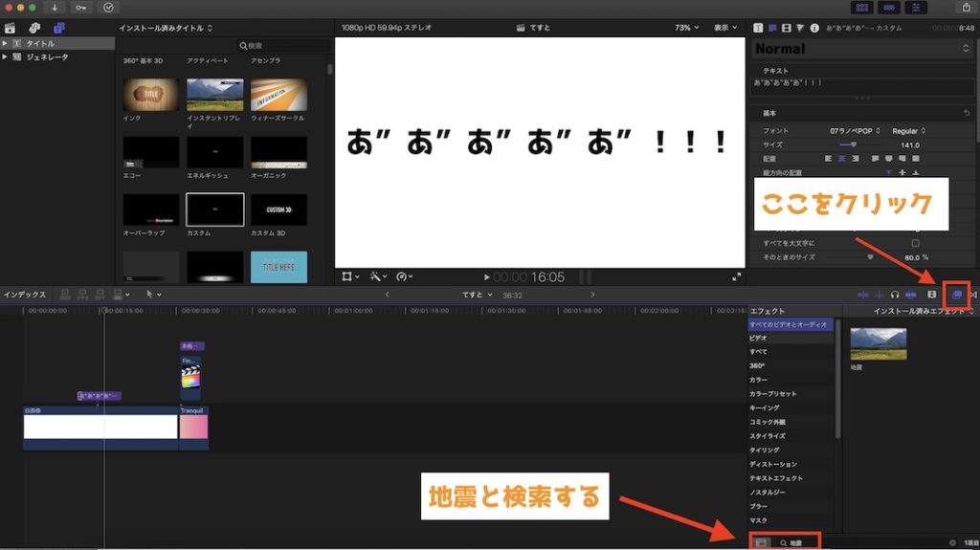Open the Regular font style dropdown
This screenshot has height=550, width=980.
(x=908, y=131)
